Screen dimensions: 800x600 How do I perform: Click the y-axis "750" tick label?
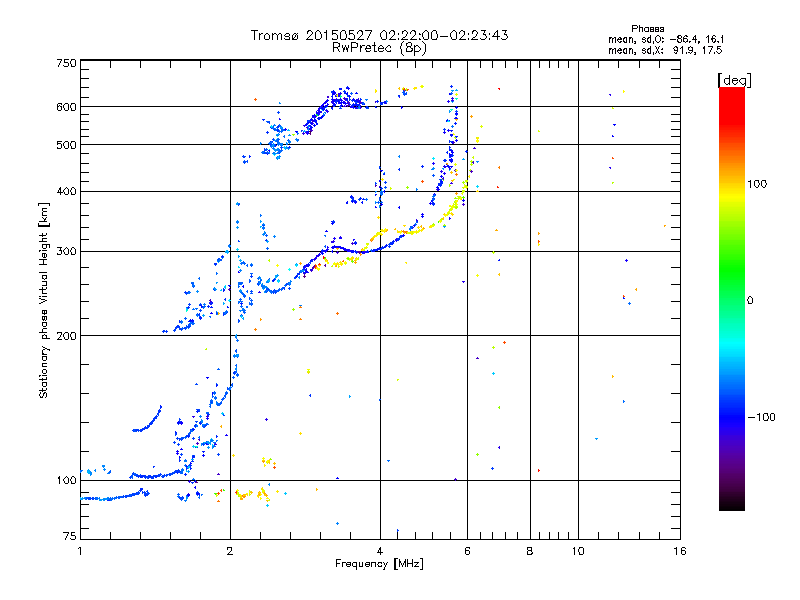67,63
